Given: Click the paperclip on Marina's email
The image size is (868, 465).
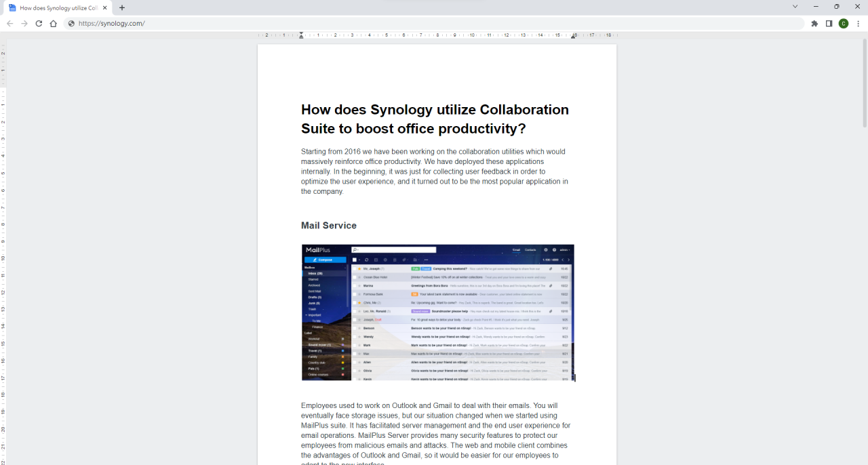Looking at the screenshot, I should (551, 285).
